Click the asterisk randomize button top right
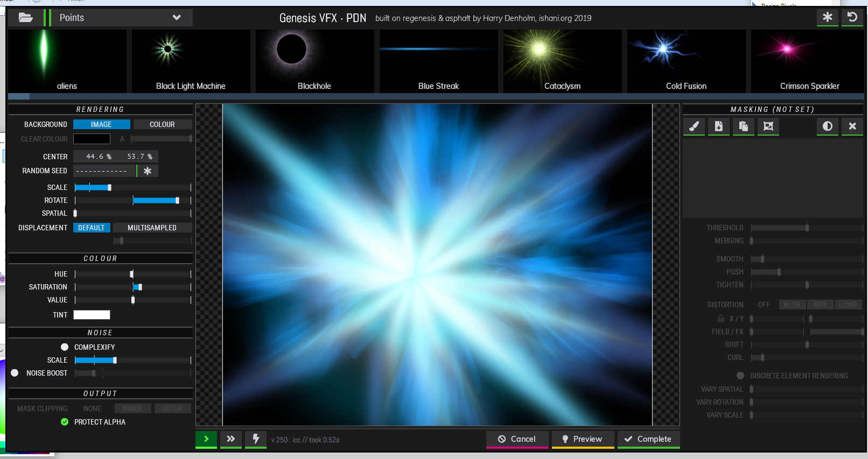Image resolution: width=868 pixels, height=459 pixels. click(827, 17)
